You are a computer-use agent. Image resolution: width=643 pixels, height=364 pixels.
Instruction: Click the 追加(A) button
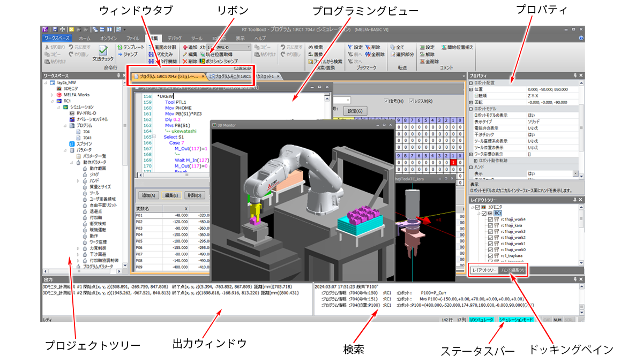tap(148, 195)
